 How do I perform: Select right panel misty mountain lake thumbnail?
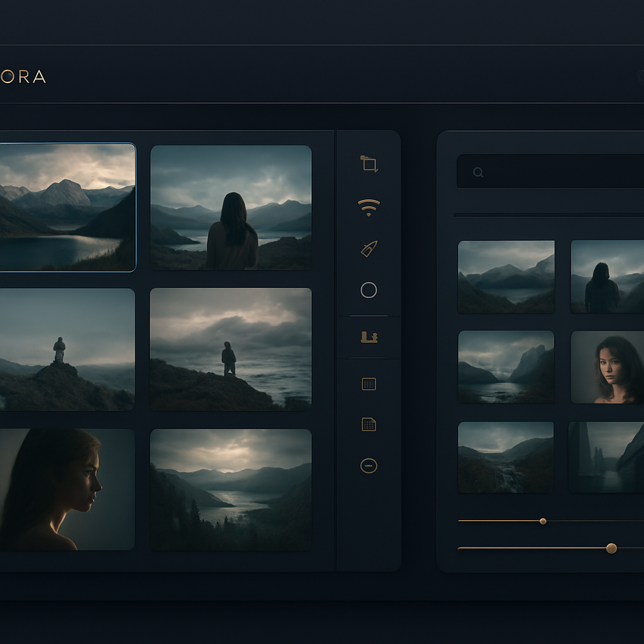[x=506, y=277]
